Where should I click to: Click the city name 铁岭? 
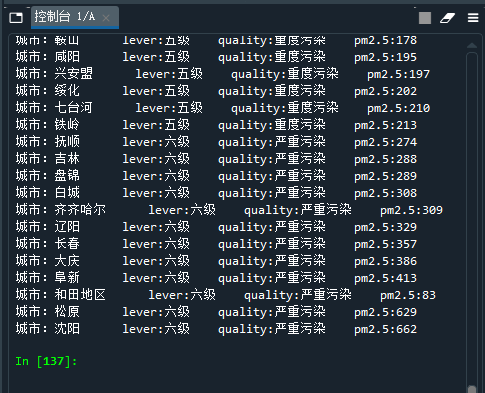tap(67, 125)
